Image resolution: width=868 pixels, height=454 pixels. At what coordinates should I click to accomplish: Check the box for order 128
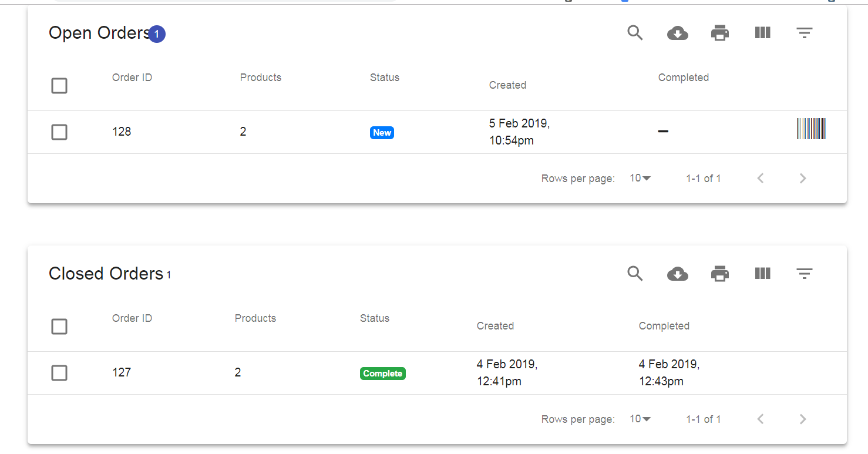click(59, 132)
